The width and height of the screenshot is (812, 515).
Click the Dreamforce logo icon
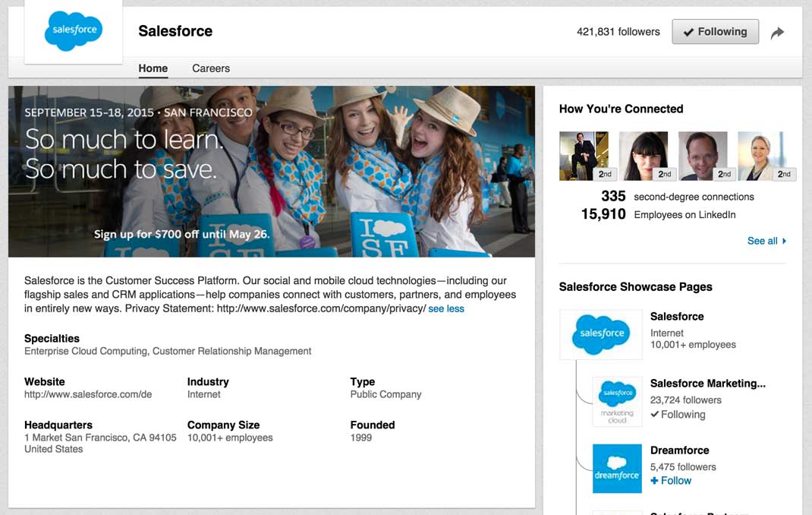[x=617, y=469]
